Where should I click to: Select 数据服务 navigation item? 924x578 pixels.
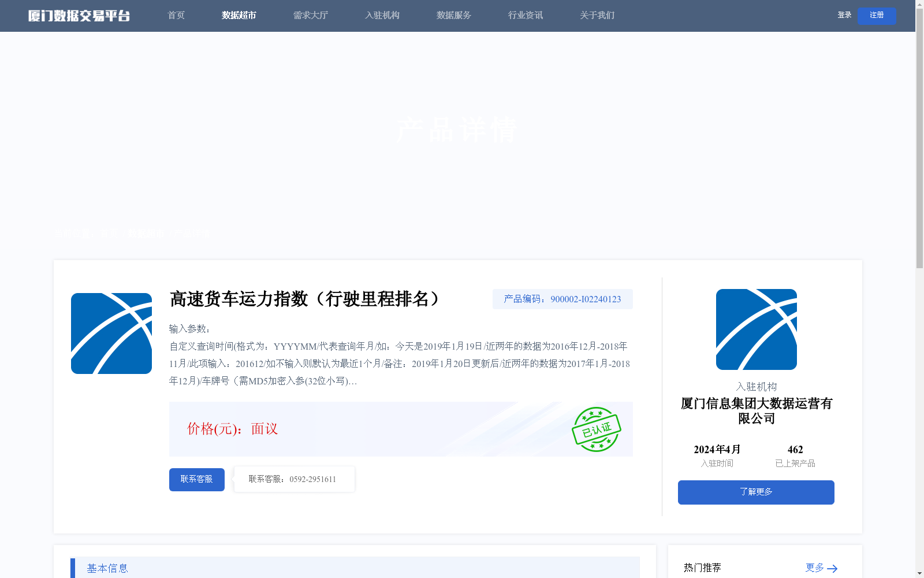point(453,16)
